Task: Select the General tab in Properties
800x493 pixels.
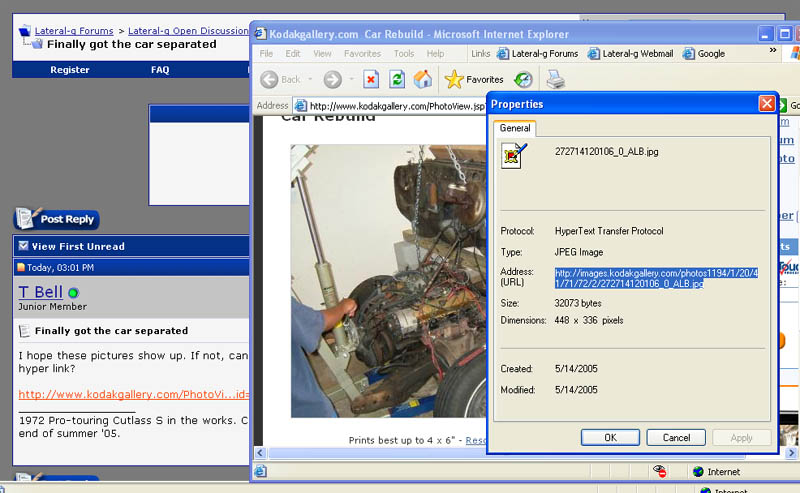Action: [x=515, y=128]
